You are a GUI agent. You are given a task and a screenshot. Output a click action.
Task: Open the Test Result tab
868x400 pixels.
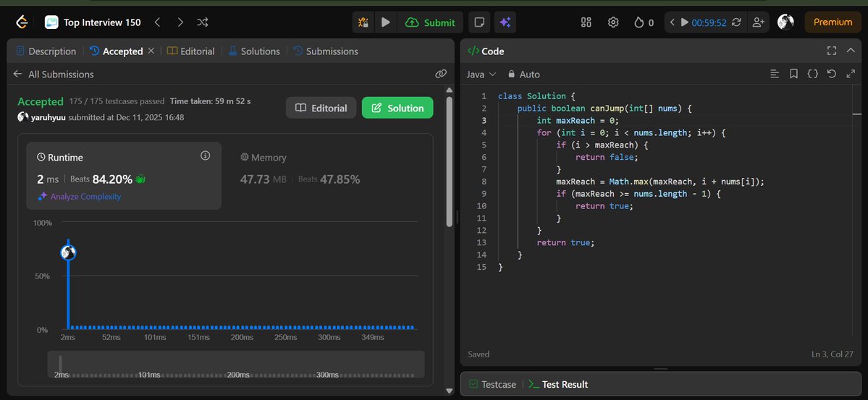tap(559, 384)
